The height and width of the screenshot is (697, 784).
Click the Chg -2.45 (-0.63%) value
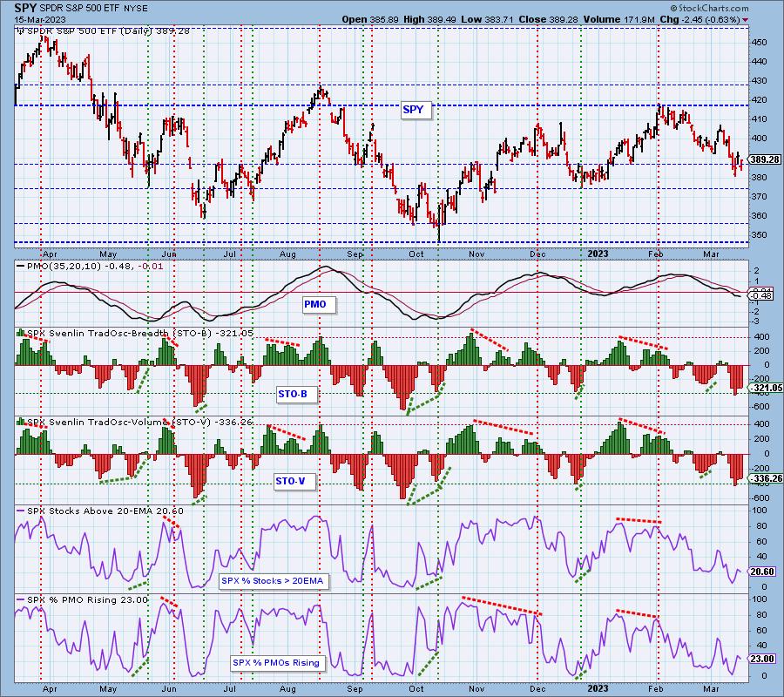pos(700,19)
